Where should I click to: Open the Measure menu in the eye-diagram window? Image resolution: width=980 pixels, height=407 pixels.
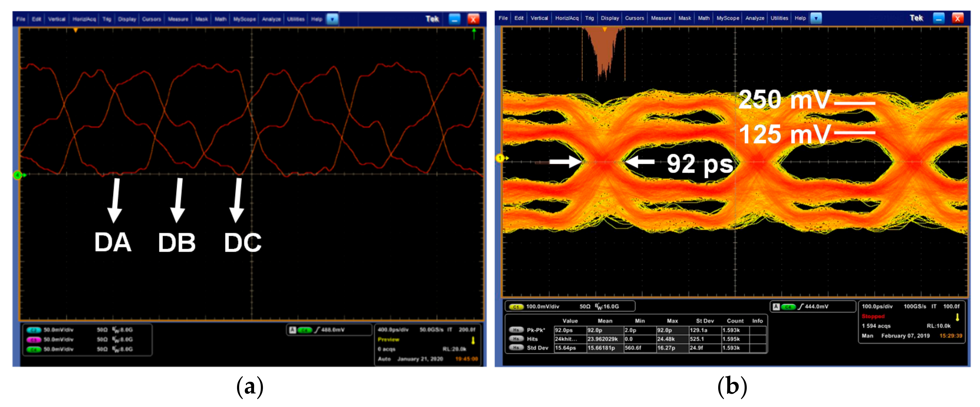pos(661,18)
